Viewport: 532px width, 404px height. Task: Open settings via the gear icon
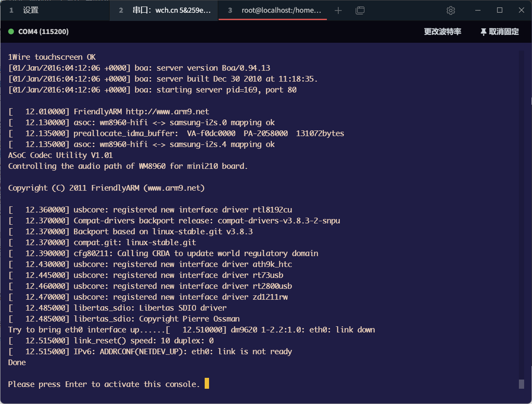(451, 10)
